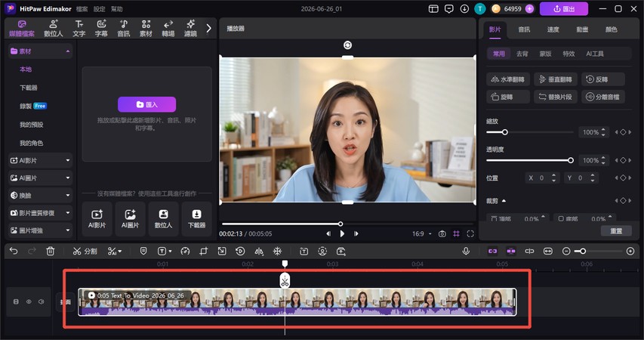The image size is (644, 340).
Task: Switch to the 速度 properties tab
Action: [x=553, y=29]
